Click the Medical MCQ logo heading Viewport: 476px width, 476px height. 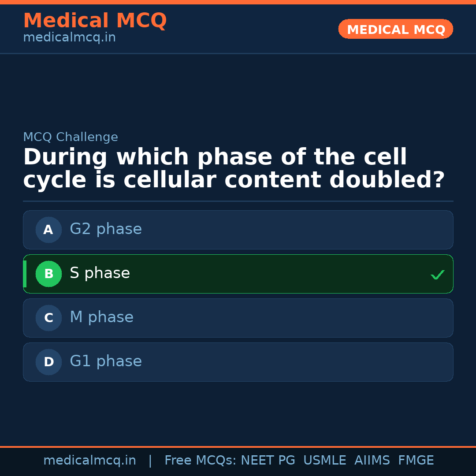coord(95,20)
